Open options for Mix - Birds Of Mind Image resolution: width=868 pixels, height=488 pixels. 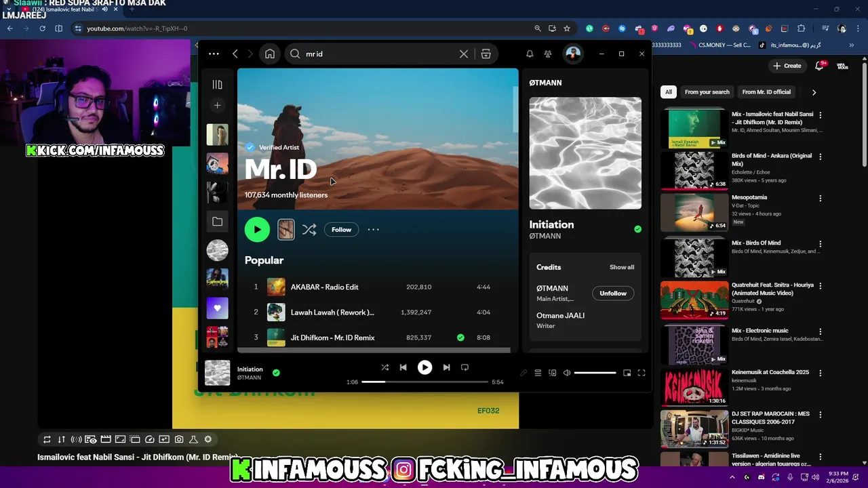(820, 243)
